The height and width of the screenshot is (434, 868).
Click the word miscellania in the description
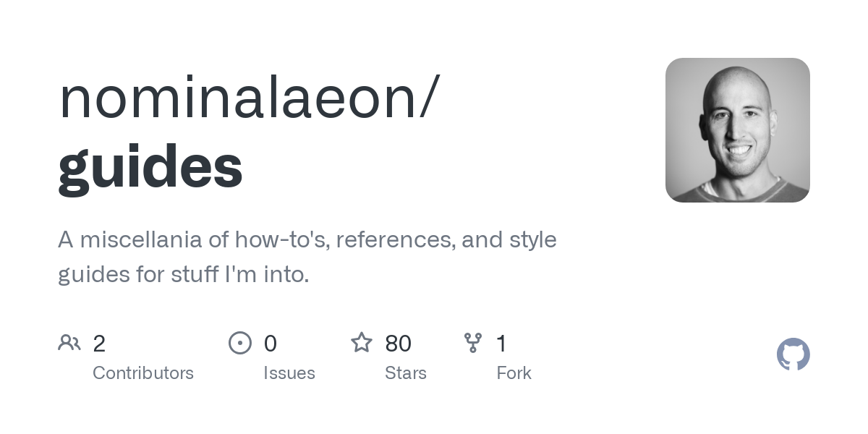(137, 239)
